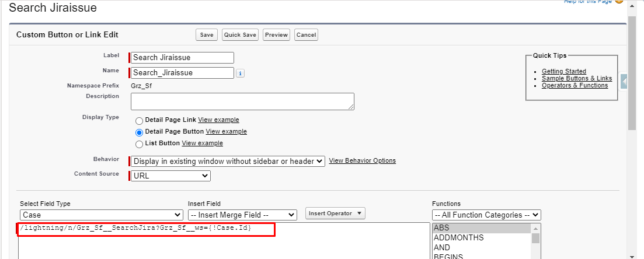Viewport: 644px width, 259px height.
Task: Select Detail Page Button radio button
Action: pos(139,132)
